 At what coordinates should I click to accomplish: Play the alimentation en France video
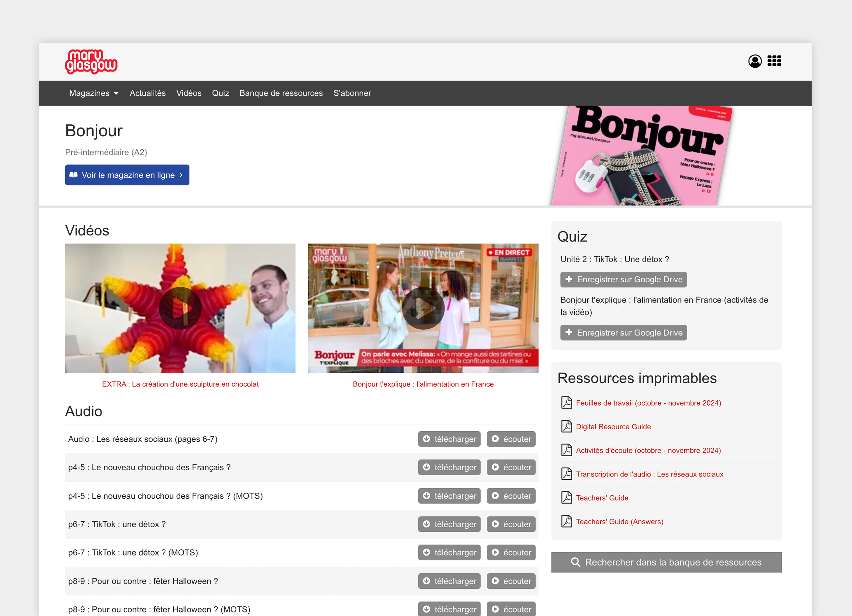tap(423, 308)
